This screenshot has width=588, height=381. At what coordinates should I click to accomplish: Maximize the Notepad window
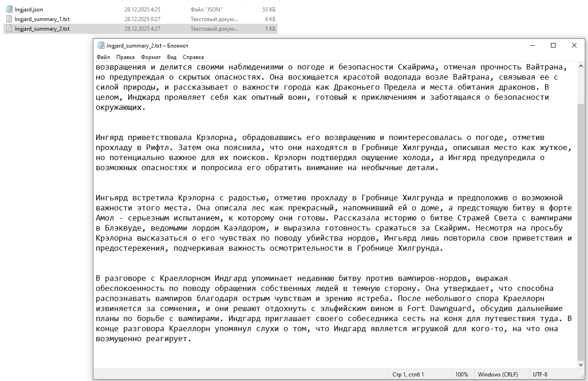click(553, 46)
